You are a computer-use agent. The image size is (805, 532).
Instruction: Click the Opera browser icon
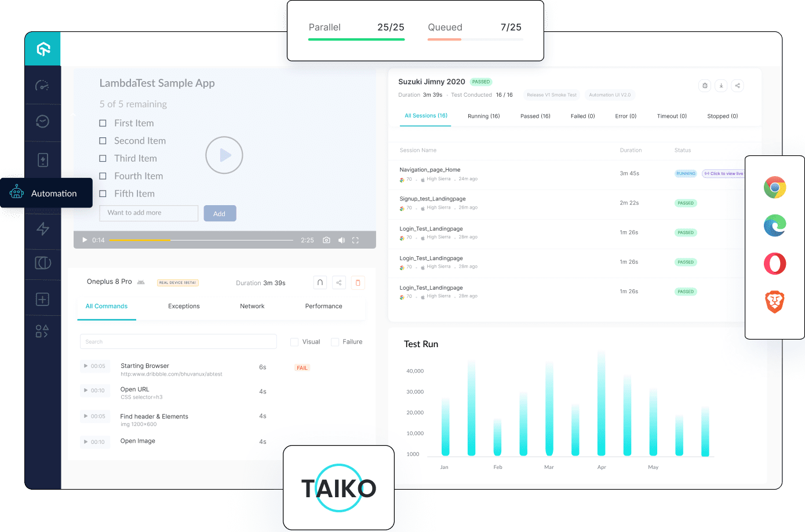pyautogui.click(x=775, y=264)
